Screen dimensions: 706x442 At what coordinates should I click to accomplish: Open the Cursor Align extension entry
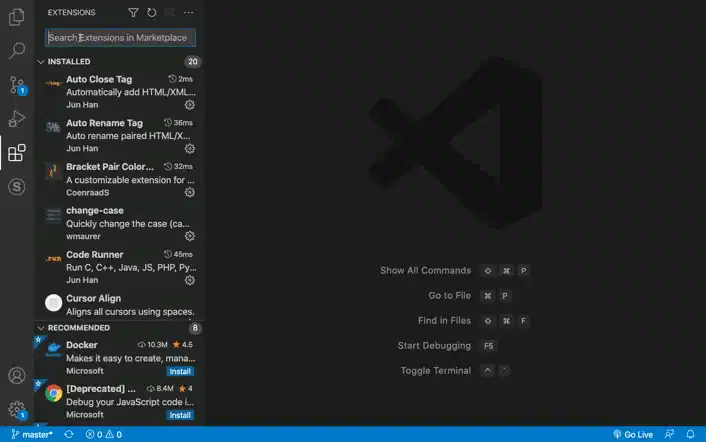(120, 305)
